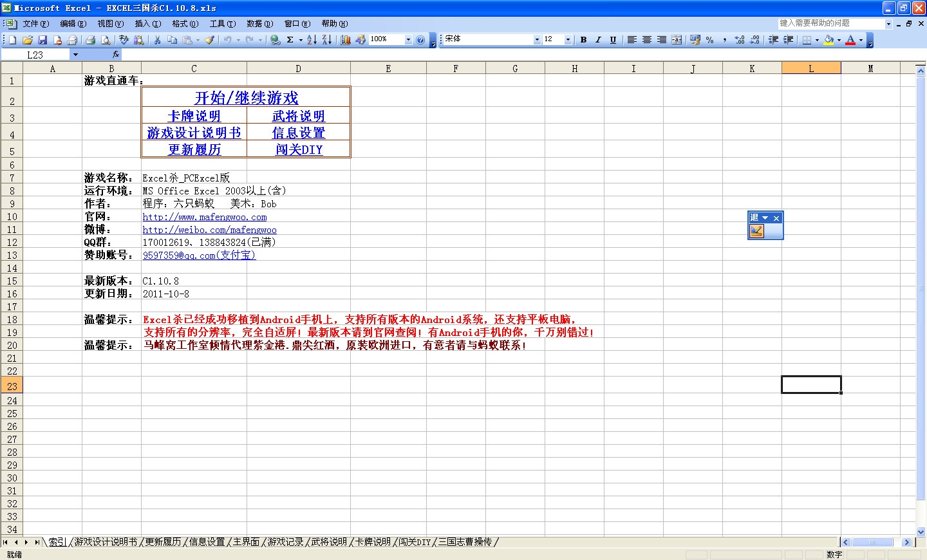Print the workbook using the printer icon

pos(91,40)
